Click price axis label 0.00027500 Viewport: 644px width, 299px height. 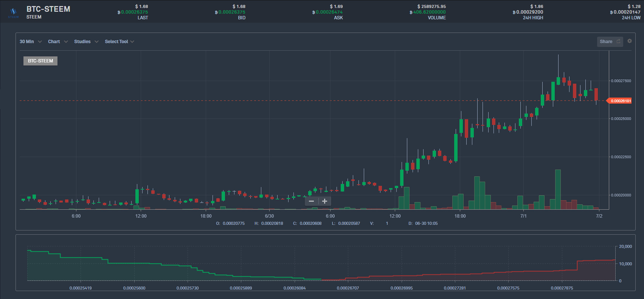tap(621, 81)
